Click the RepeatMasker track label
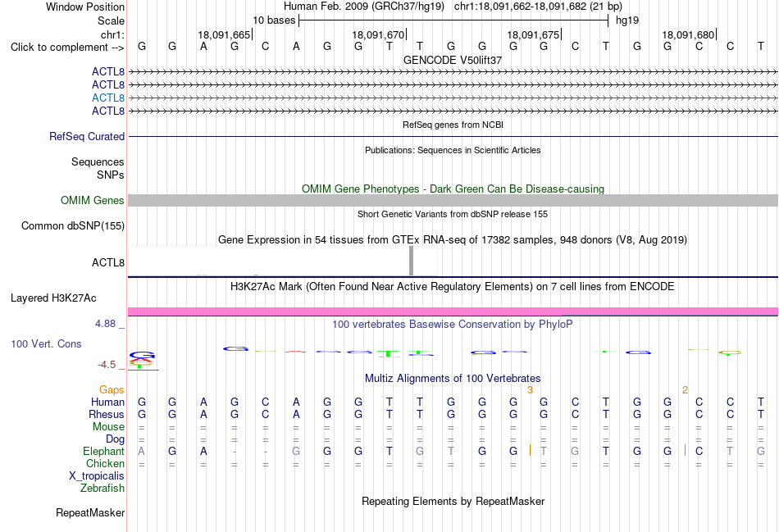 pyautogui.click(x=90, y=512)
